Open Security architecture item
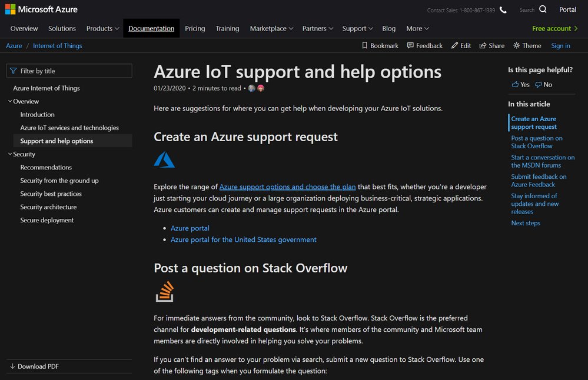 [48, 206]
